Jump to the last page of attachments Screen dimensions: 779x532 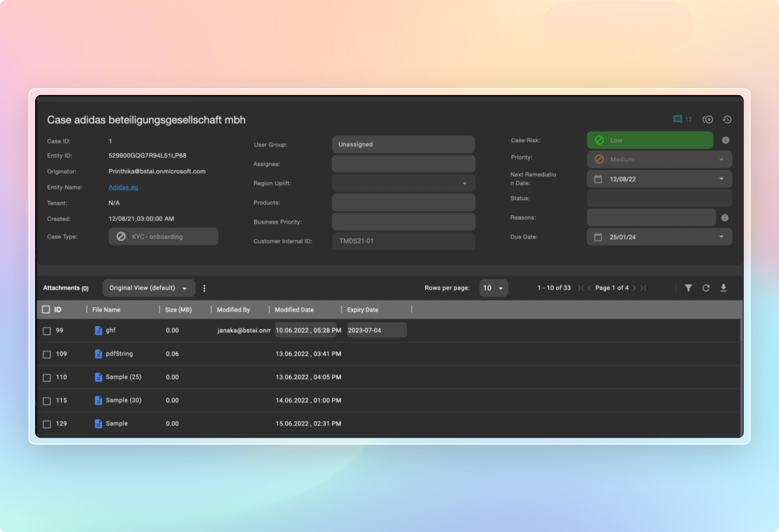(x=643, y=288)
